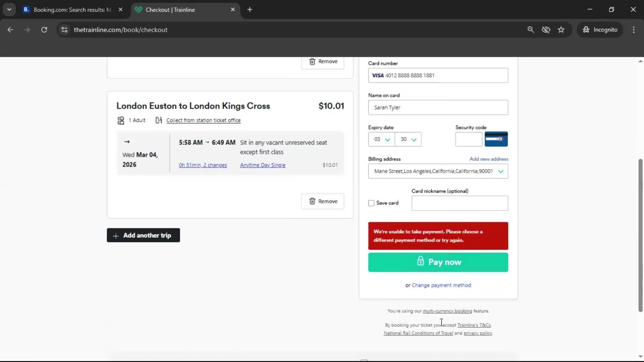This screenshot has height=362, width=644.
Task: Click the Pay now button
Action: tap(438, 262)
